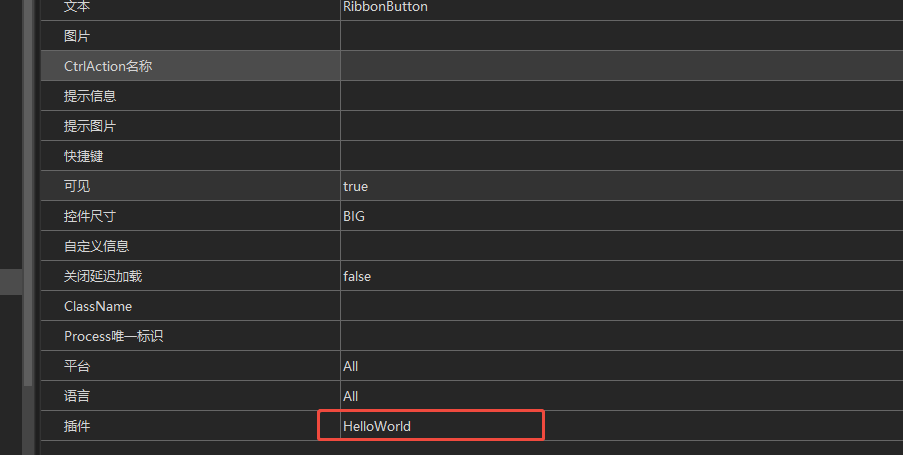Edit the CtrlAction名称 value cell

click(622, 66)
